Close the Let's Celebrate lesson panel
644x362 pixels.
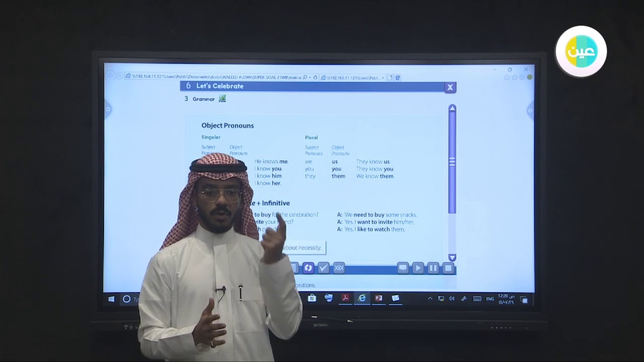click(x=450, y=87)
